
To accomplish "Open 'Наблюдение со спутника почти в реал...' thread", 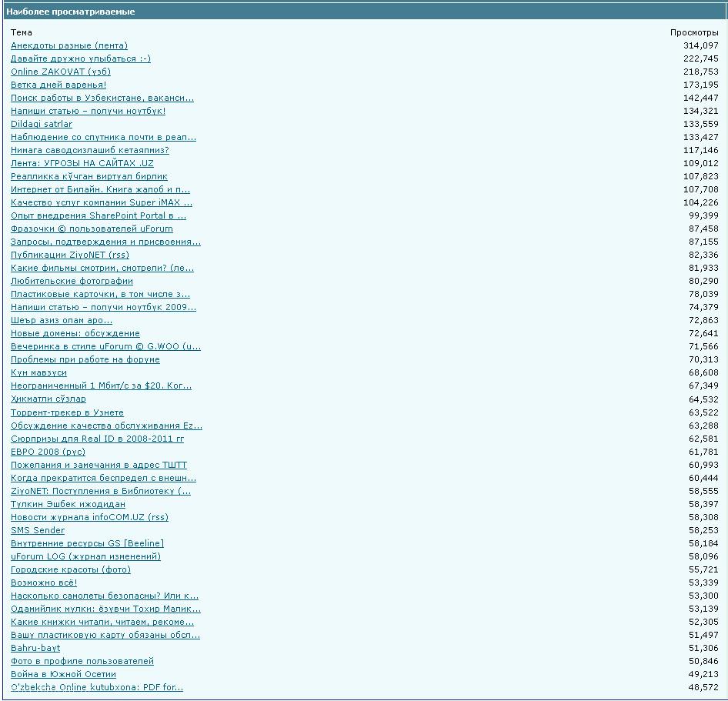I will tap(104, 137).
